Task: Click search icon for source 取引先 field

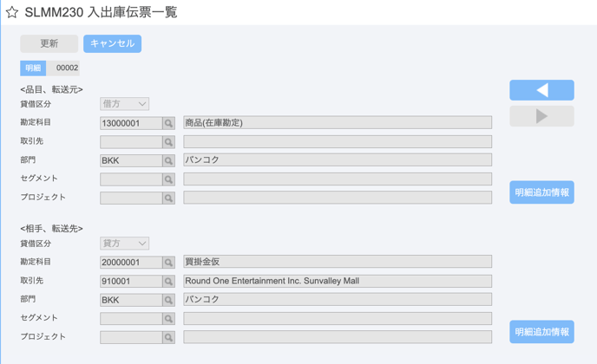Action: coord(168,142)
